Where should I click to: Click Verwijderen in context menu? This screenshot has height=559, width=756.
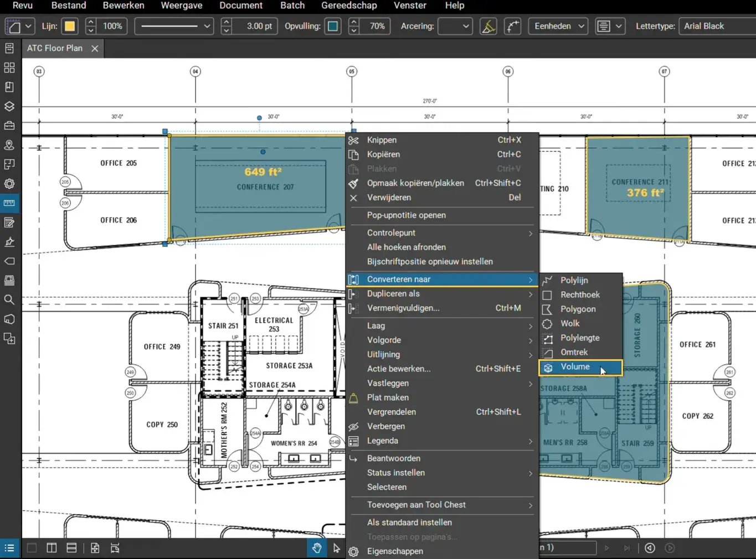442,198
